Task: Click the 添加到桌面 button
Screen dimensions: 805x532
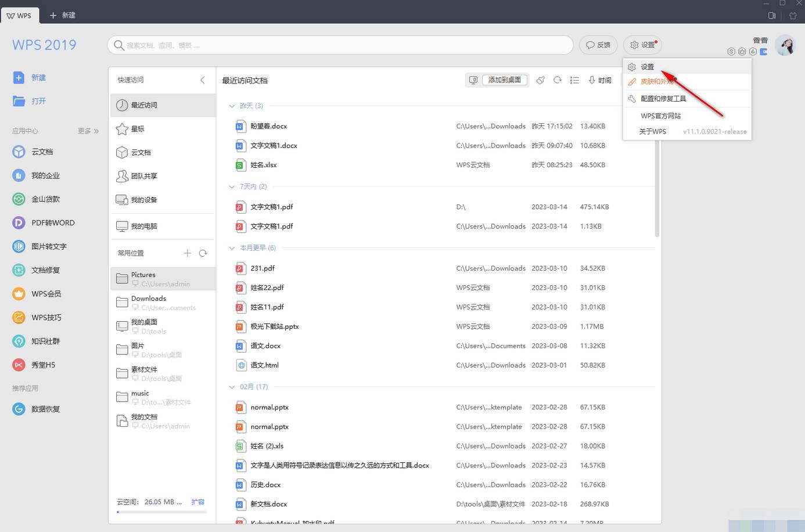Action: click(x=505, y=80)
